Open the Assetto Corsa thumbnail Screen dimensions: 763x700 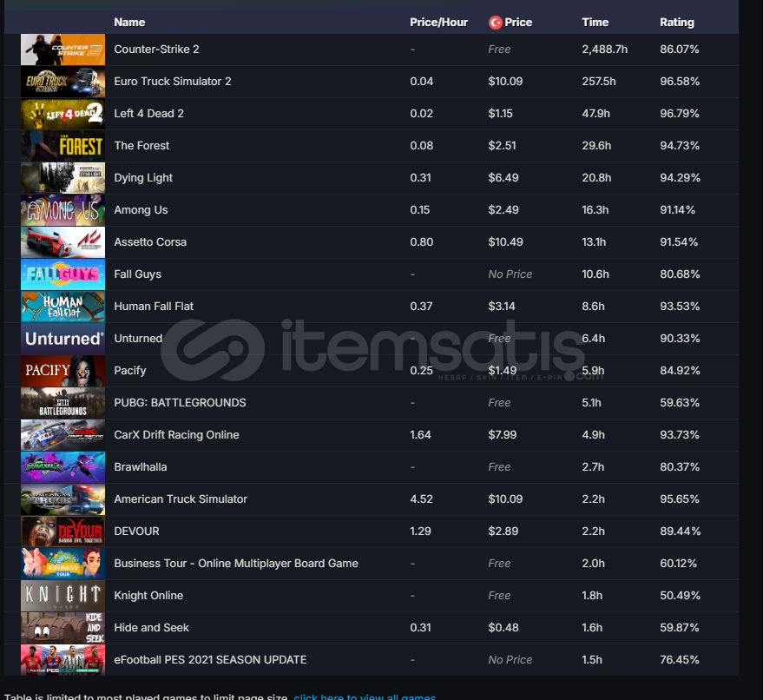coord(62,242)
